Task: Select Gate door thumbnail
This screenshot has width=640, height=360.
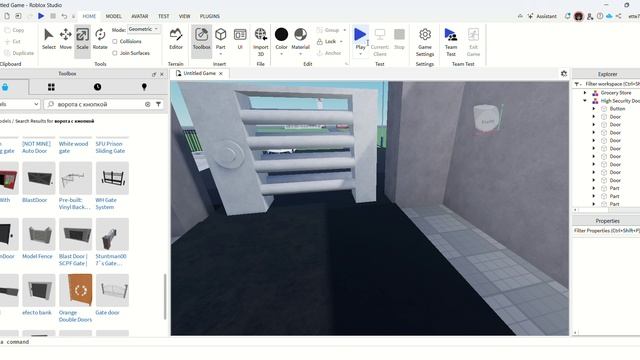Action: [x=112, y=290]
